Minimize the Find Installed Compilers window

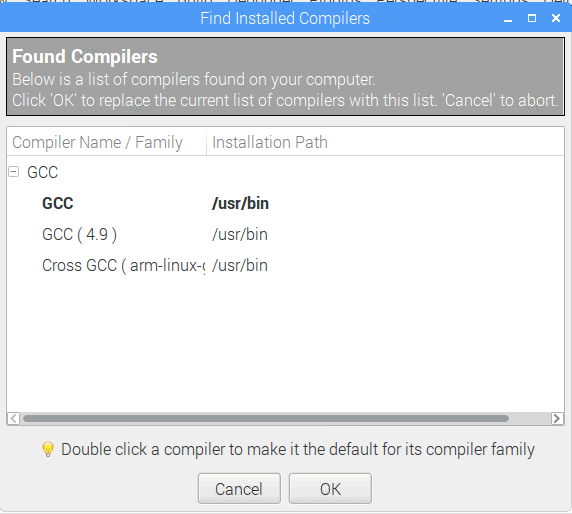point(508,19)
